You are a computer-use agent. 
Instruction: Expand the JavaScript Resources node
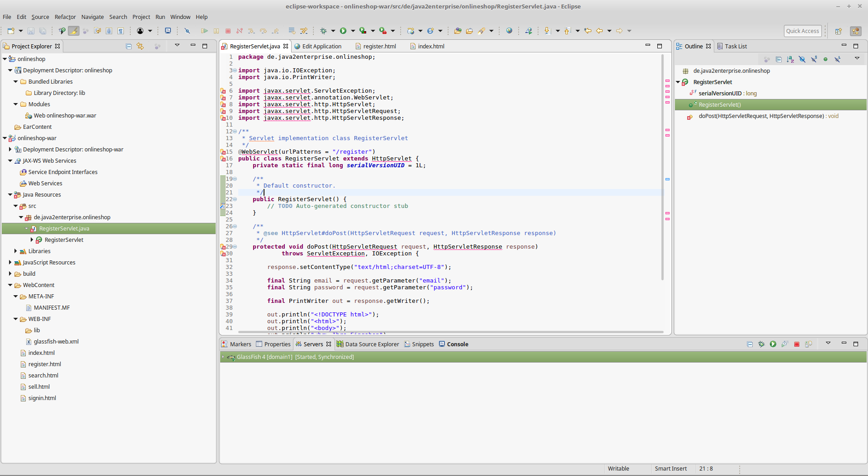[x=10, y=263]
